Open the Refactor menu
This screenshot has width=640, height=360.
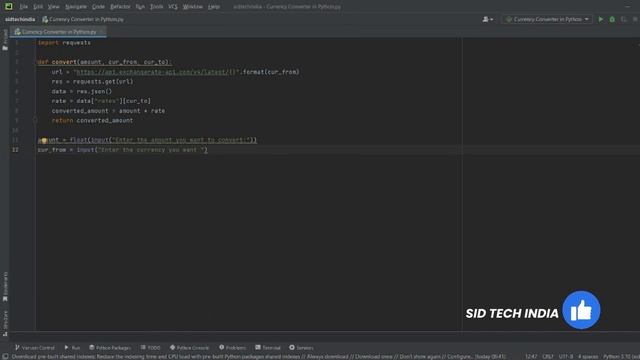click(120, 7)
